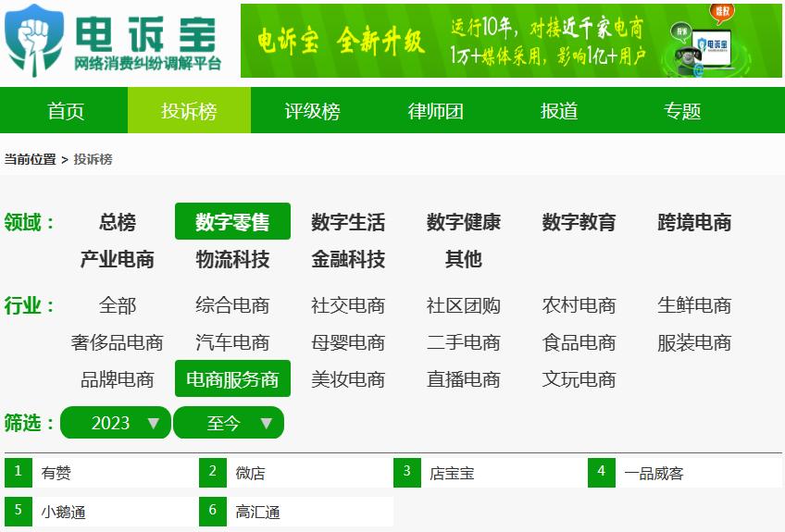Select 农村电商 industry filter
This screenshot has height=532, width=785.
pos(579,305)
